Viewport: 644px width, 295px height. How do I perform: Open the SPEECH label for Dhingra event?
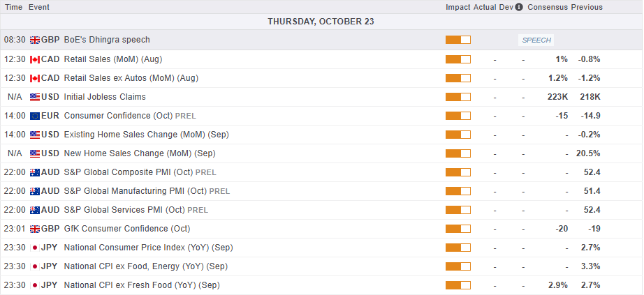pos(536,40)
